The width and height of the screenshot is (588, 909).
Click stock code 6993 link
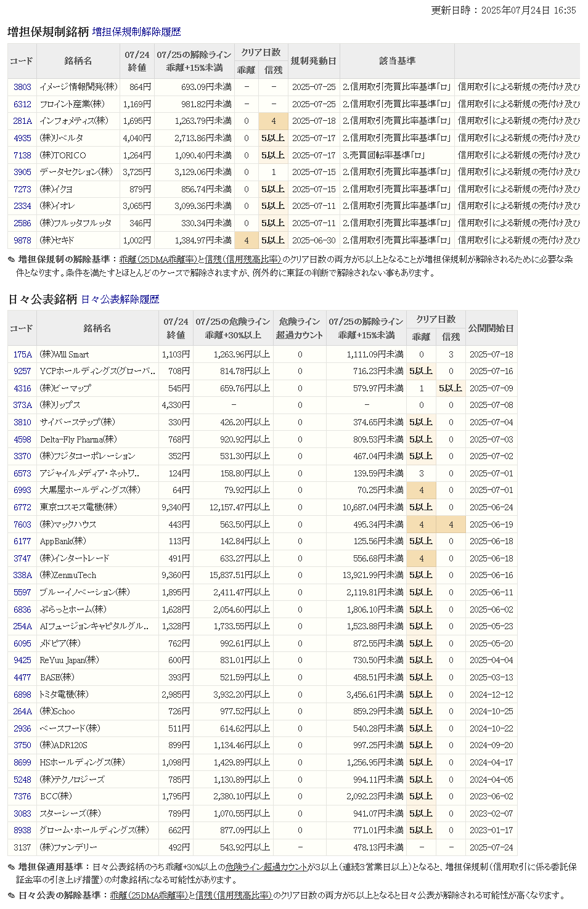tap(22, 490)
